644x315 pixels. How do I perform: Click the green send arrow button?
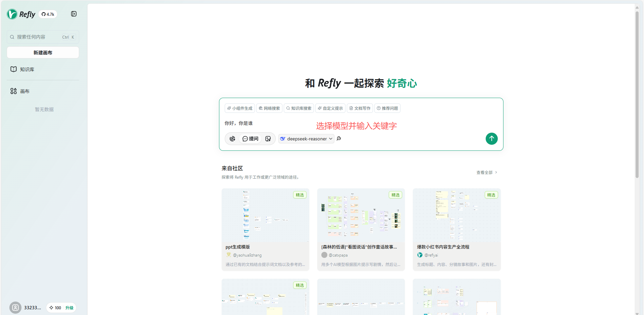click(491, 139)
